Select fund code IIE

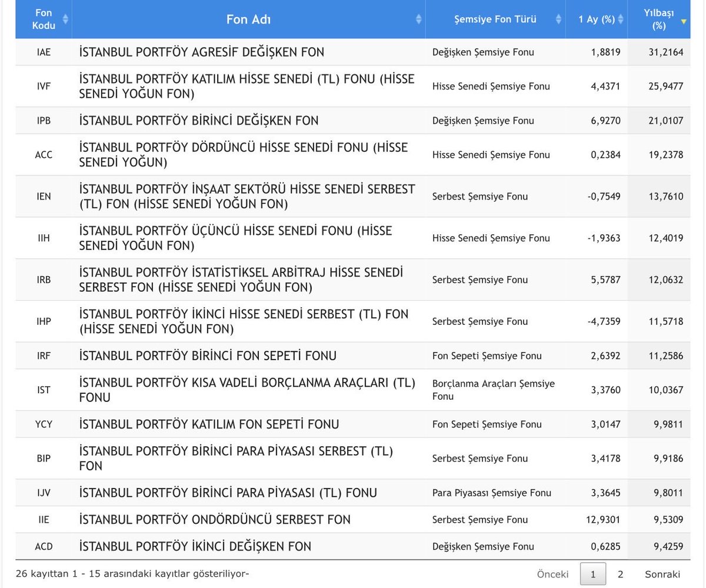coord(44,520)
